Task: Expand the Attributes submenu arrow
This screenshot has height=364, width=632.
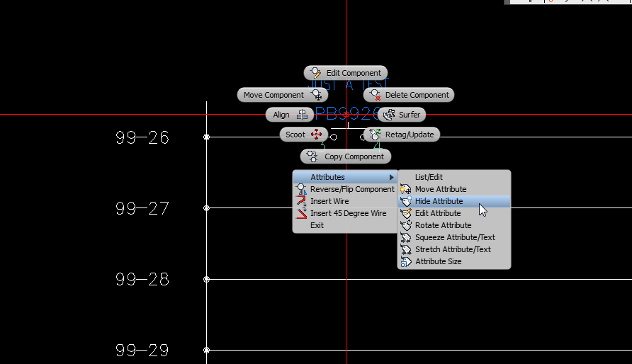Action: 391,177
